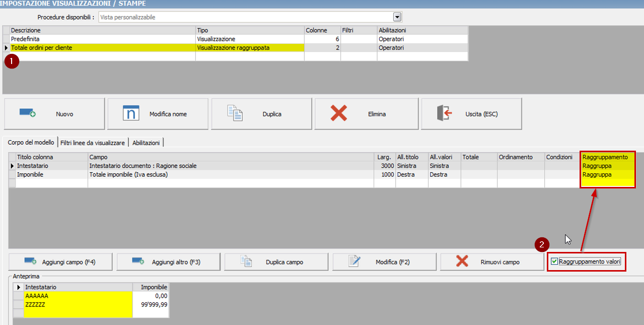Click the Duplica campo icon
The height and width of the screenshot is (325, 644).
coord(246,262)
